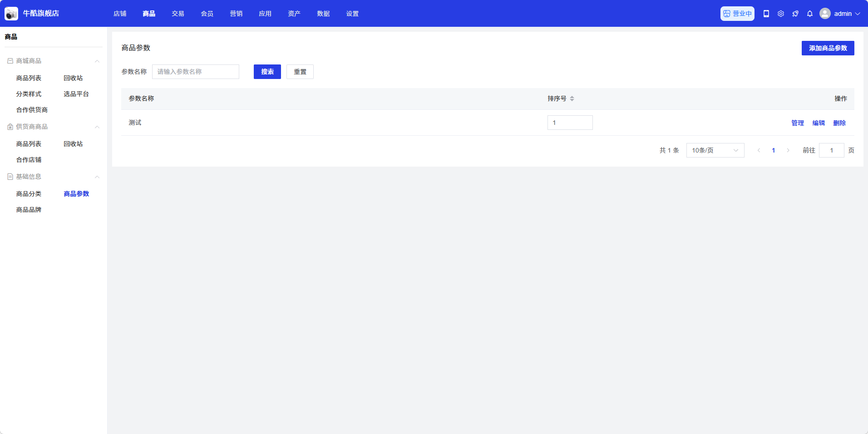The height and width of the screenshot is (434, 868).
Task: Click the 搜索 search button
Action: coord(267,72)
